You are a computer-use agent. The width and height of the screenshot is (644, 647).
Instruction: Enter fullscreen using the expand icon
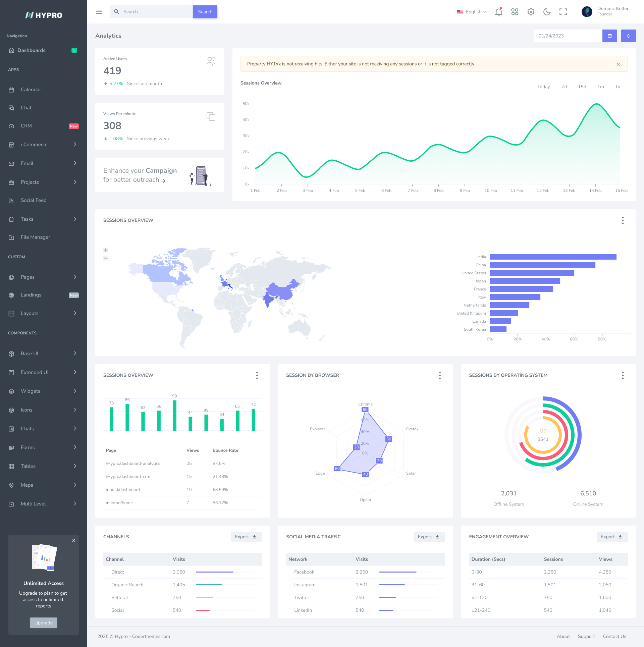pos(563,12)
